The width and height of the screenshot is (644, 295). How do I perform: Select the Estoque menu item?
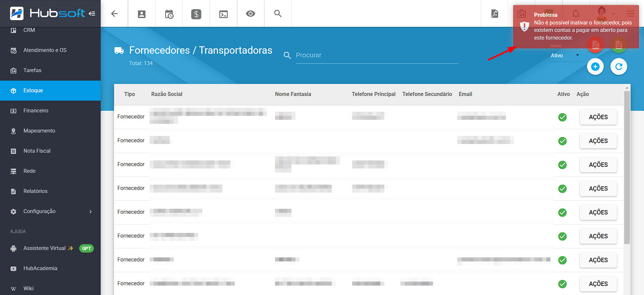pyautogui.click(x=50, y=91)
